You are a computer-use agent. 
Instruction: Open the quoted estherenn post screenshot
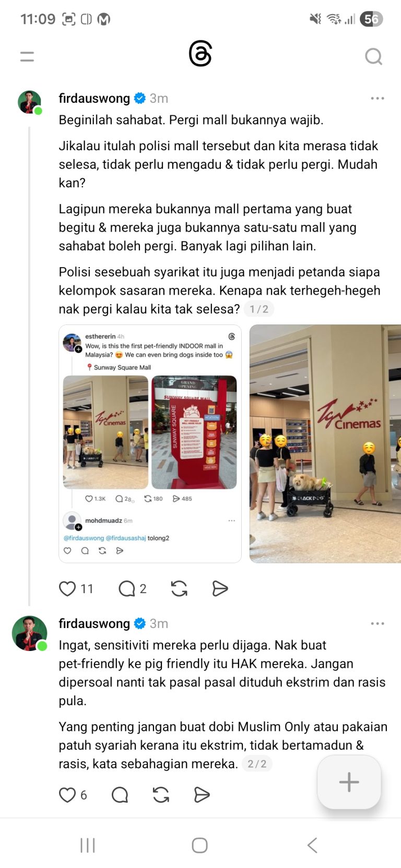[x=150, y=443]
